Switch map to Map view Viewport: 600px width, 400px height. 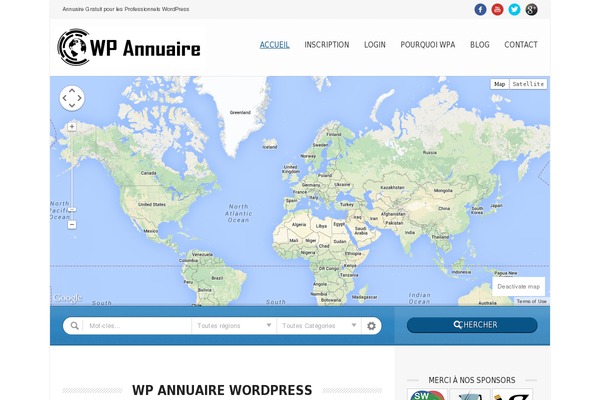499,84
